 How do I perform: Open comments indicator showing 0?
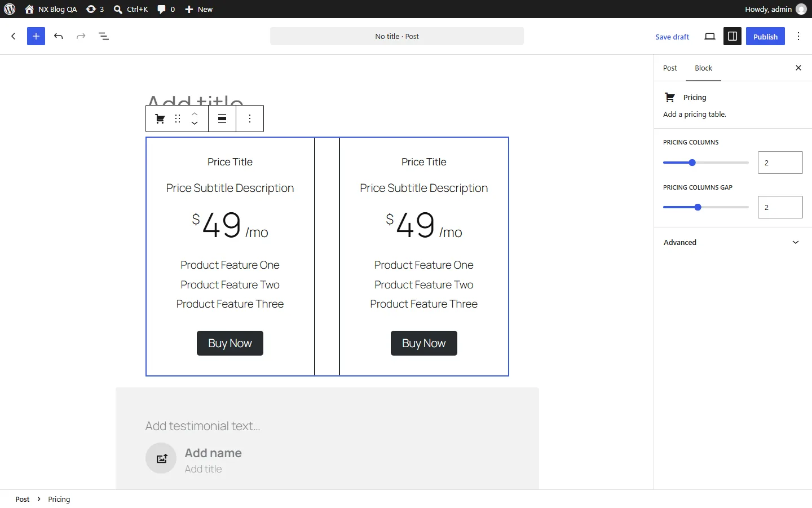166,9
